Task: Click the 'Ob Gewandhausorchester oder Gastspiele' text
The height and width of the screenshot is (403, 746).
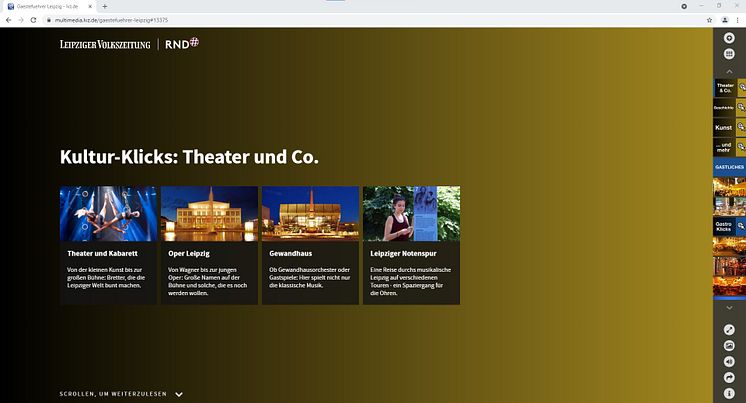Action: (310, 277)
